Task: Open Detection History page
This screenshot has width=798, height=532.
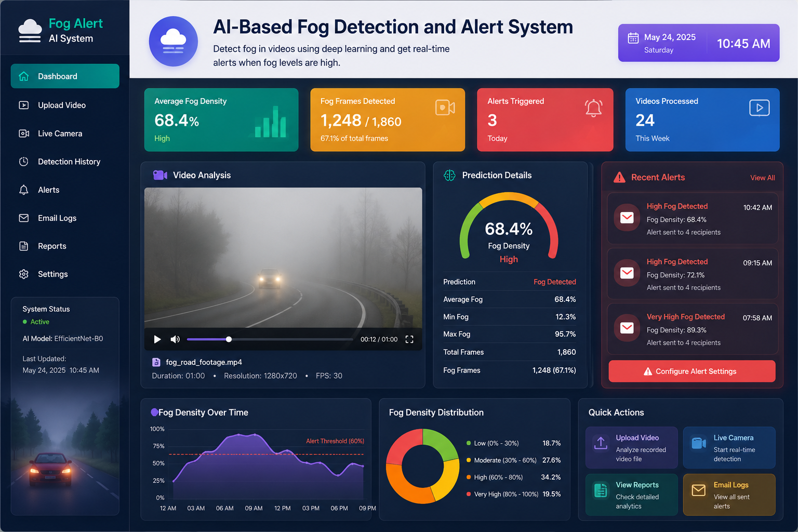Action: point(65,162)
